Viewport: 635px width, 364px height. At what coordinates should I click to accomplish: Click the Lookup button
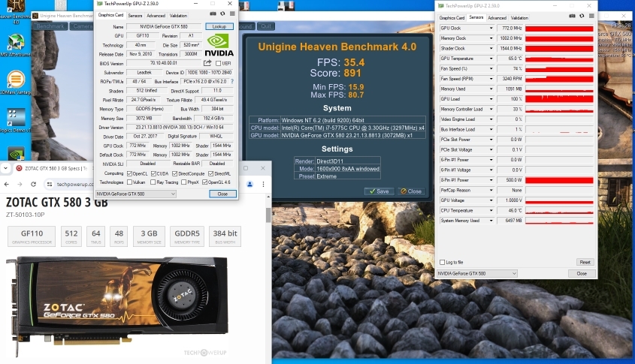pyautogui.click(x=219, y=26)
